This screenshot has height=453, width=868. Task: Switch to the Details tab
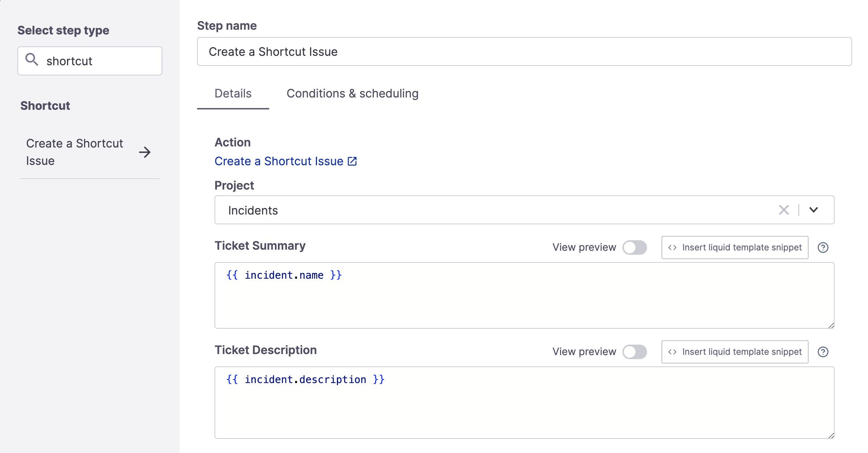[x=233, y=93]
